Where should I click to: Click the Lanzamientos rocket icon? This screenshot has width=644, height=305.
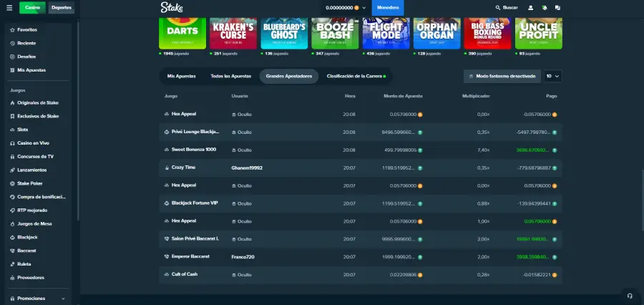point(13,170)
